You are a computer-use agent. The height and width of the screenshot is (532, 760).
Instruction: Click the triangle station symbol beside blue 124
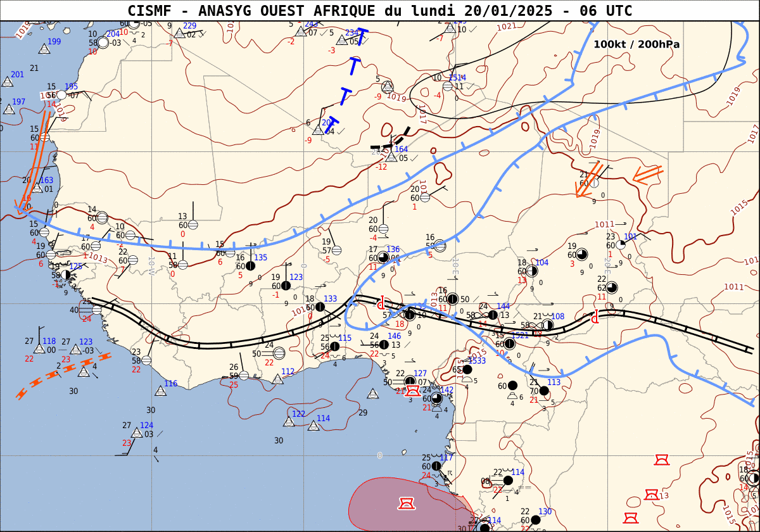(x=137, y=433)
